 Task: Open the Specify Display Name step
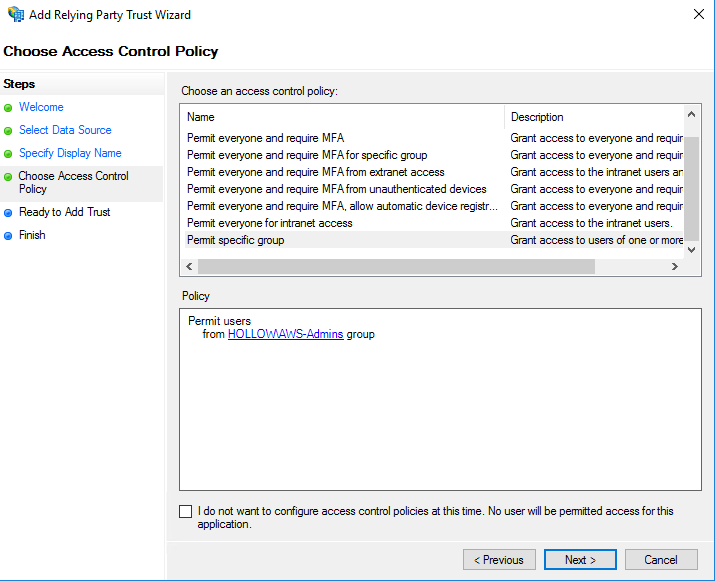point(70,153)
